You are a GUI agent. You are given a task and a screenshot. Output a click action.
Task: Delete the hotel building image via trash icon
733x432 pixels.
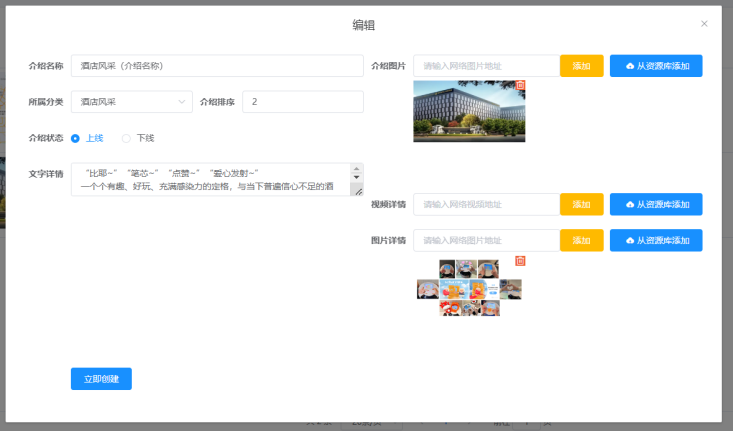[520, 85]
